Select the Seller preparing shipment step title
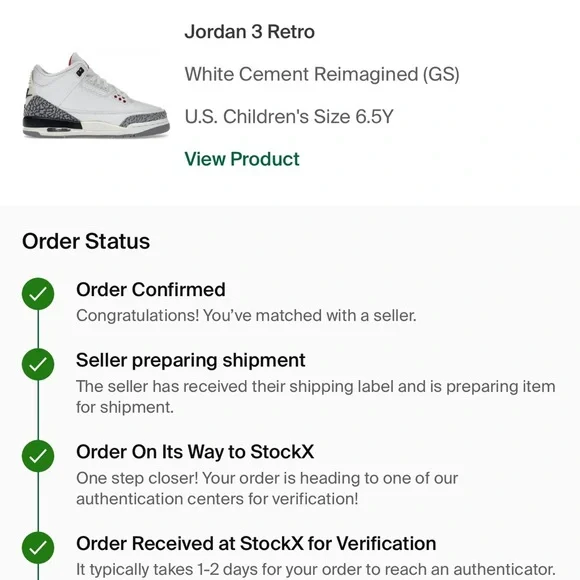The height and width of the screenshot is (580, 580). (x=190, y=361)
